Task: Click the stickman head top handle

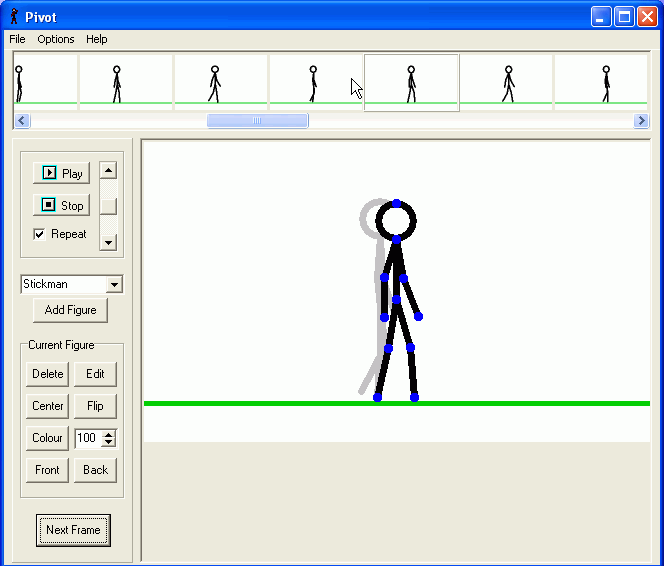Action: (x=396, y=203)
